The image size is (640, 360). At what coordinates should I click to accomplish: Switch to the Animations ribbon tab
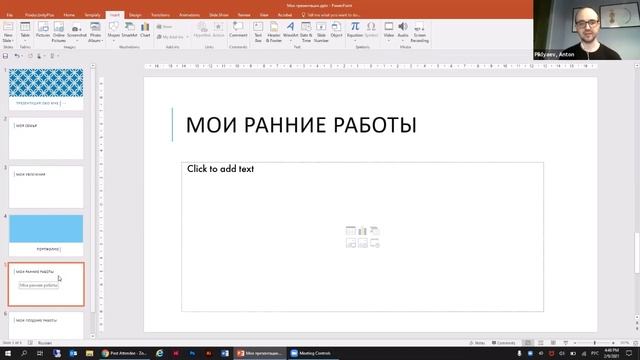(x=189, y=15)
